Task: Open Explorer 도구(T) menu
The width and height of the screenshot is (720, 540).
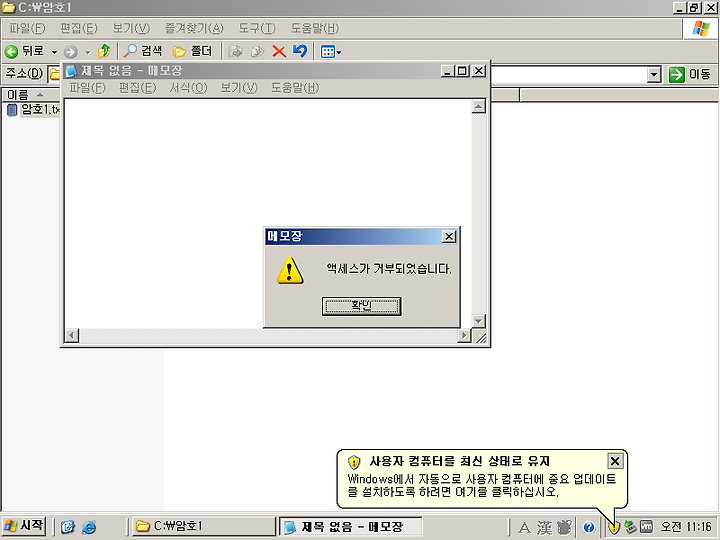Action: (x=257, y=28)
